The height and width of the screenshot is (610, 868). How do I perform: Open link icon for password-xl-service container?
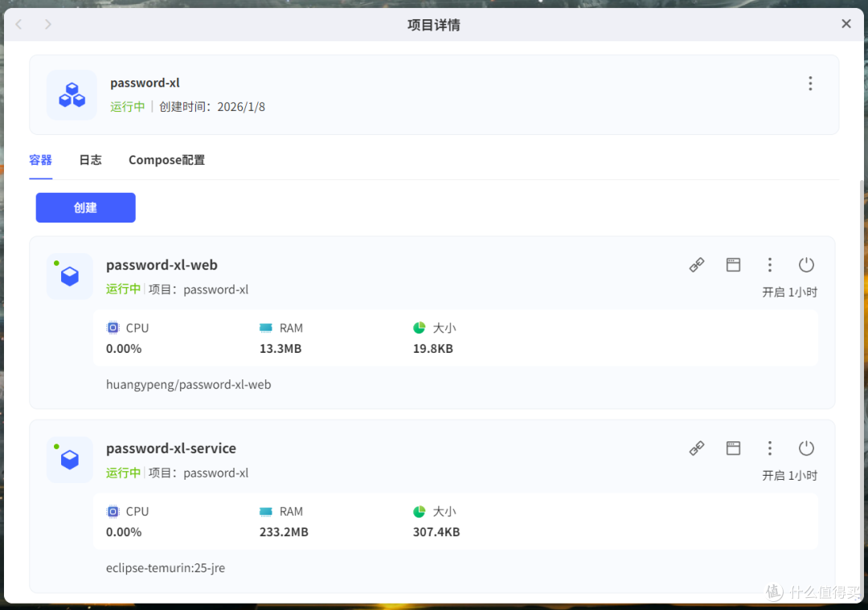(696, 448)
